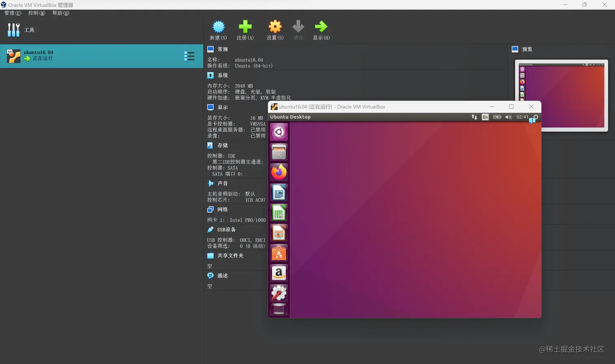Open the Amazon launcher icon
This screenshot has height=364, width=615.
(279, 273)
